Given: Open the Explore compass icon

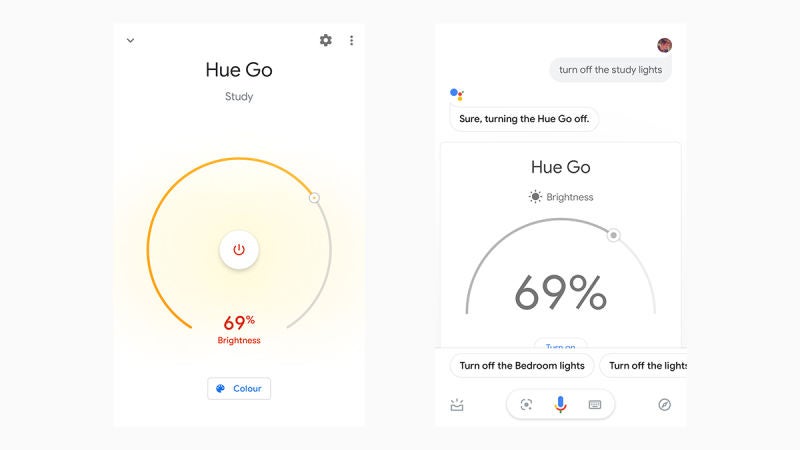Looking at the screenshot, I should (665, 404).
